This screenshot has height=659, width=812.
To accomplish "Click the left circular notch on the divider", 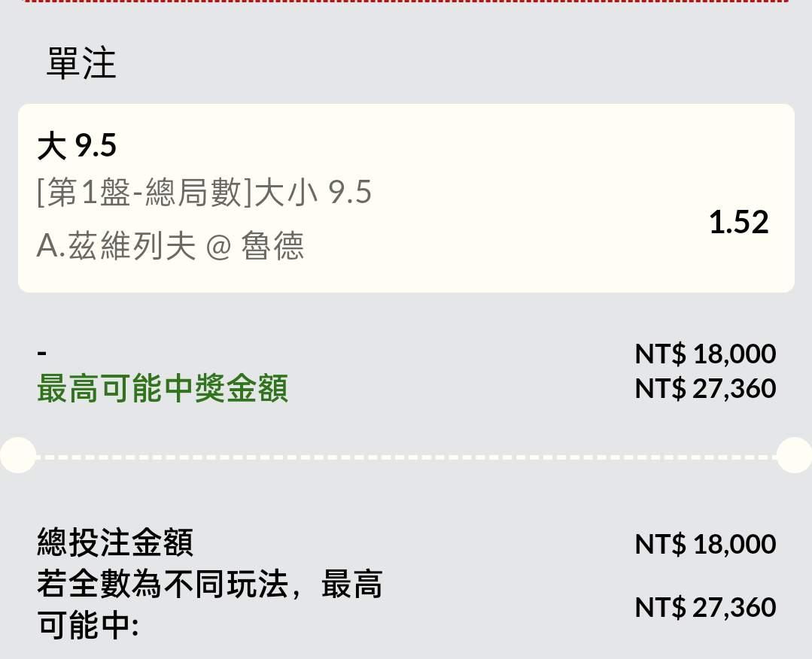I will pos(17,455).
